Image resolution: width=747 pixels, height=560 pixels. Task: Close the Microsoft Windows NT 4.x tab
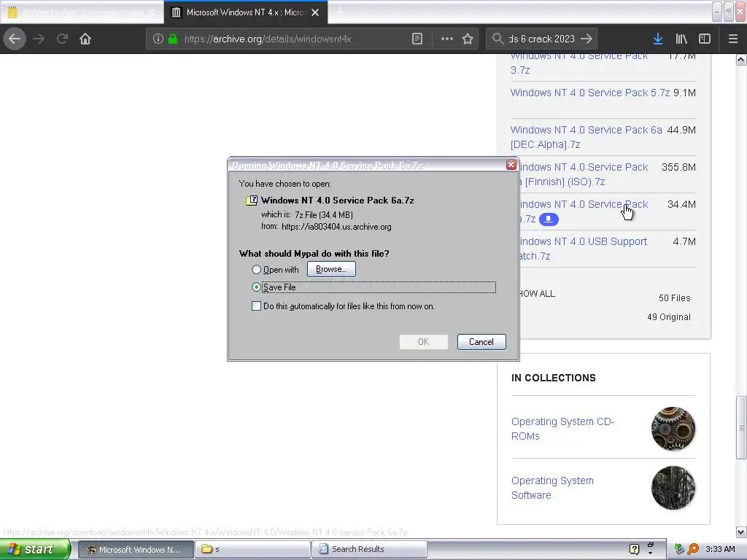(x=315, y=12)
